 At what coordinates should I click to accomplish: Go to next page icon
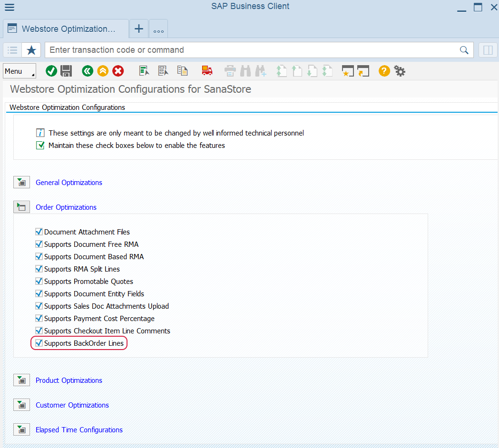pyautogui.click(x=312, y=71)
